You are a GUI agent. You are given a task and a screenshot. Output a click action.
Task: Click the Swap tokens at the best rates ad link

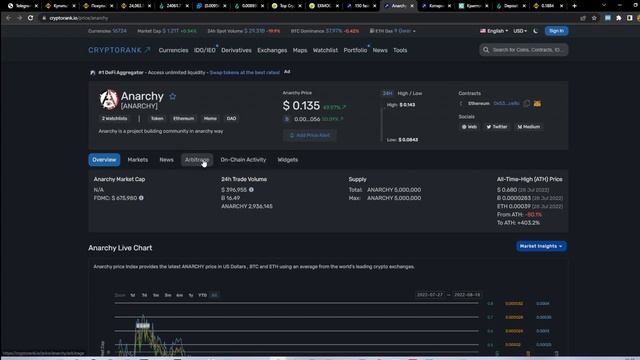tap(244, 73)
